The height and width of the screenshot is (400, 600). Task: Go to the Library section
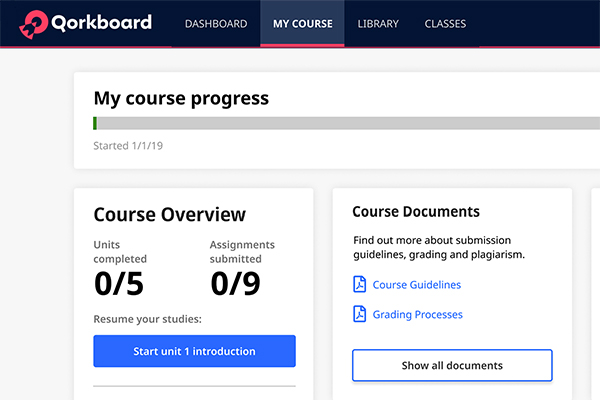pos(378,24)
